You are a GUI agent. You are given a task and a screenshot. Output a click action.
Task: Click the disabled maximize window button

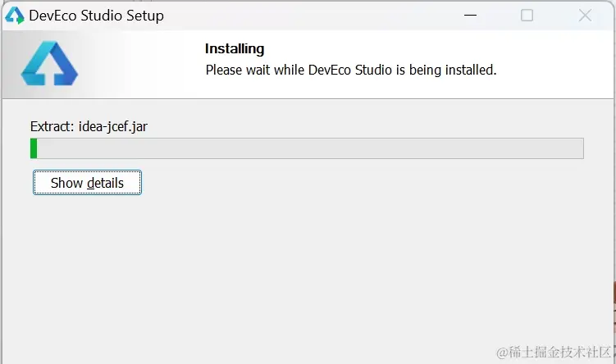[x=527, y=15]
